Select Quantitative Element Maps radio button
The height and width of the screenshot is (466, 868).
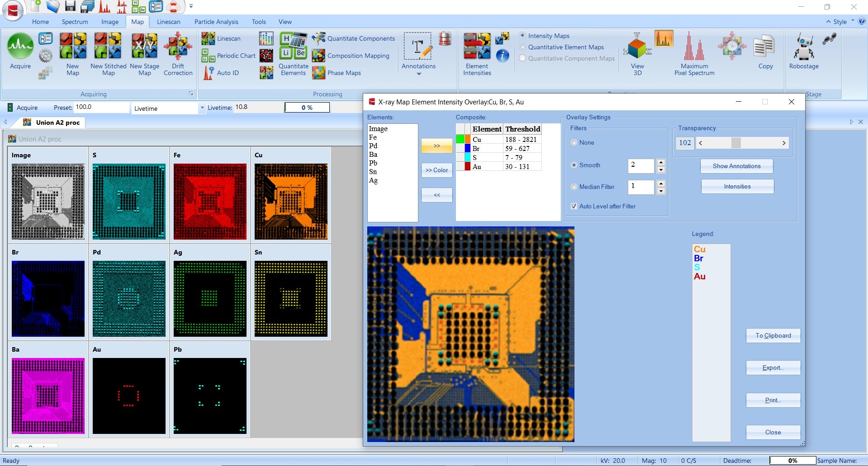click(522, 47)
